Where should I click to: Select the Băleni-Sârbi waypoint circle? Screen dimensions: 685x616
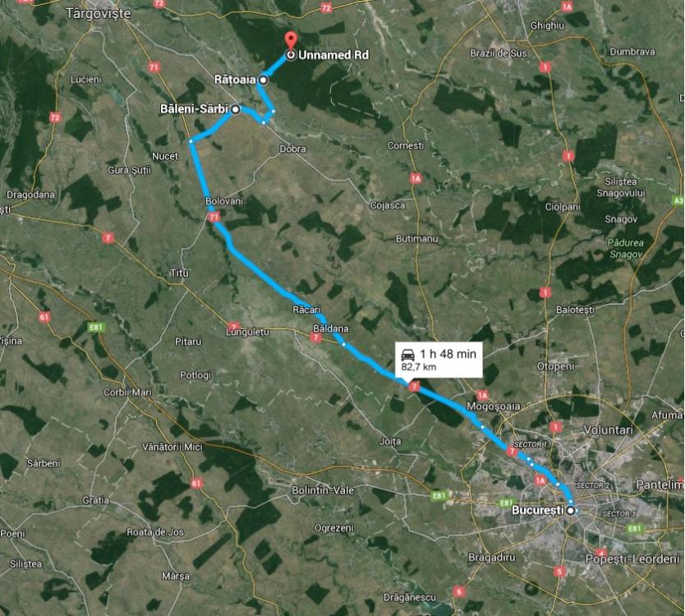pyautogui.click(x=236, y=109)
